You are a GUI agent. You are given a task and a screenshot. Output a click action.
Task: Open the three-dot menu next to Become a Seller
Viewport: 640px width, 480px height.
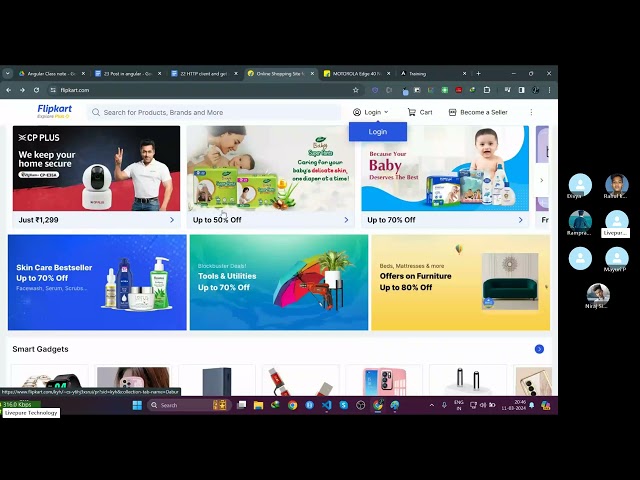[531, 112]
